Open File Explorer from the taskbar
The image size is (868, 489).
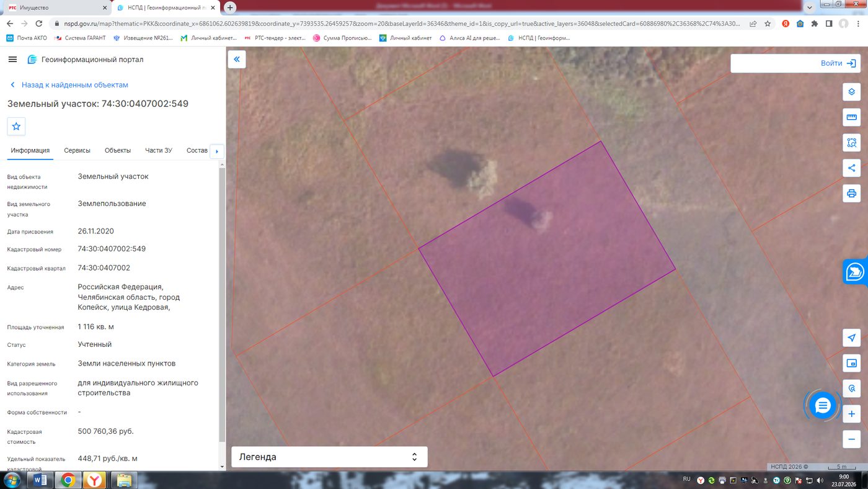[123, 480]
